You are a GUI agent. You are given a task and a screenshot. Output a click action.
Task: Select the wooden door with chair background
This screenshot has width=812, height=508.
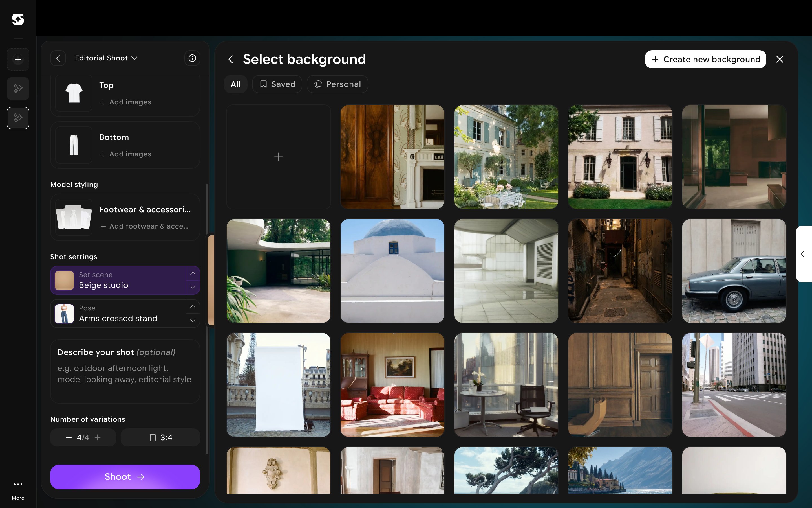pos(620,385)
